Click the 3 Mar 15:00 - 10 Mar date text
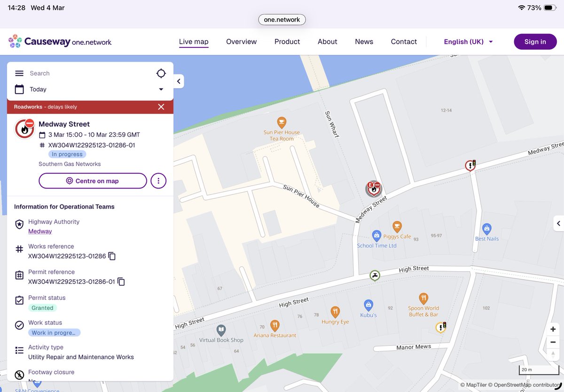The image size is (564, 392). pos(94,135)
